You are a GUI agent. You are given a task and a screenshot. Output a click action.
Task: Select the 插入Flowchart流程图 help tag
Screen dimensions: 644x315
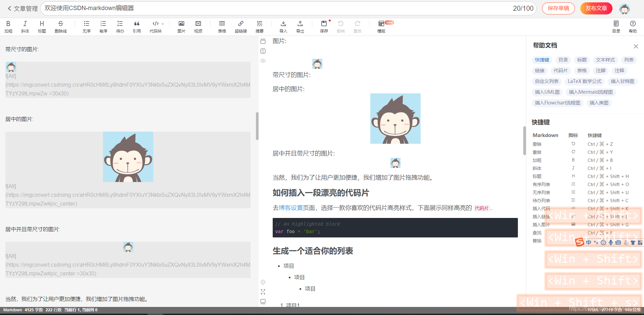coord(557,103)
